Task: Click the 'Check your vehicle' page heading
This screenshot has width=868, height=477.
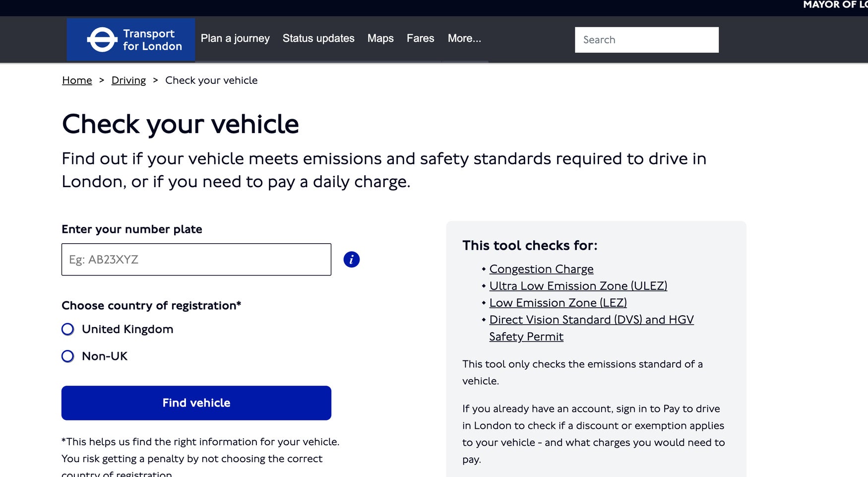Action: click(181, 124)
